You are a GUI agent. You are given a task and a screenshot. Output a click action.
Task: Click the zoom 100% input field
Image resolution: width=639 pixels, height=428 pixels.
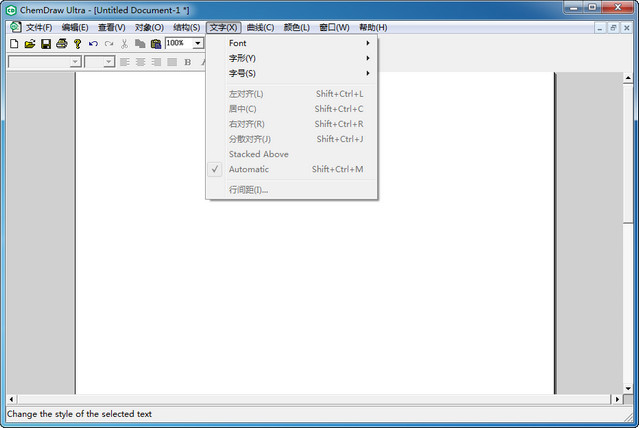click(178, 43)
